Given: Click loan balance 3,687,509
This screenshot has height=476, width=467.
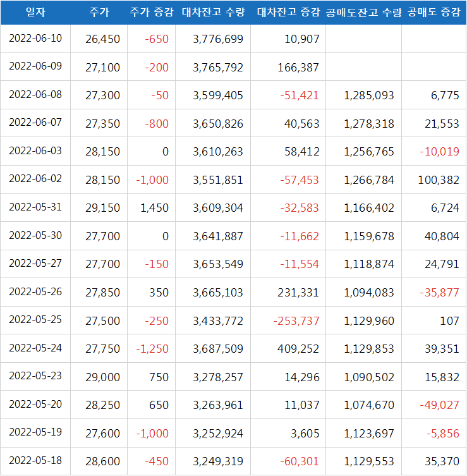Looking at the screenshot, I should (218, 349).
